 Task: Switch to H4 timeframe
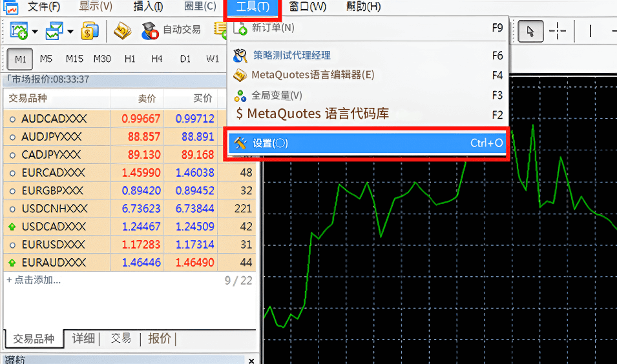pyautogui.click(x=156, y=59)
